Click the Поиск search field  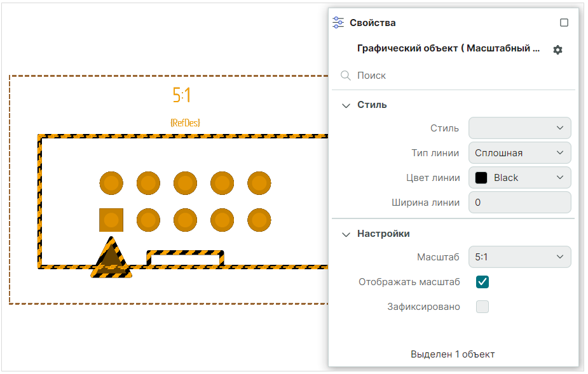click(458, 76)
